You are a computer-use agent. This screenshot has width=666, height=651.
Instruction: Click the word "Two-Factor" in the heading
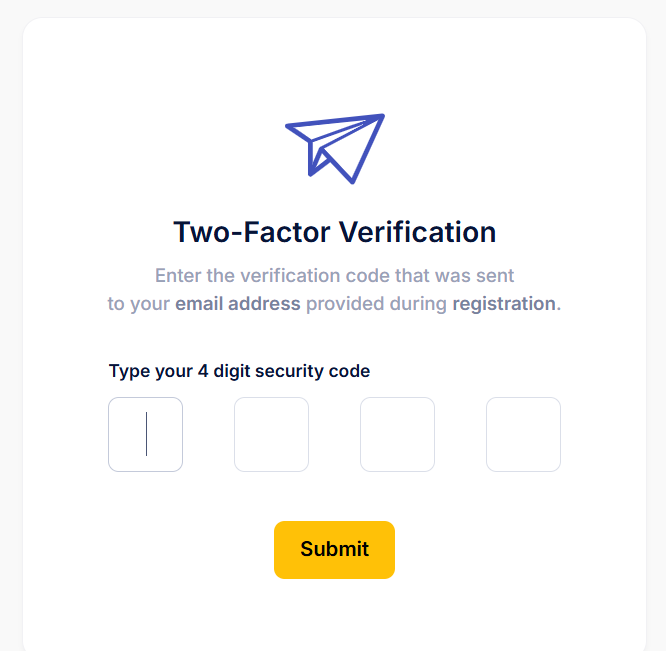[251, 232]
